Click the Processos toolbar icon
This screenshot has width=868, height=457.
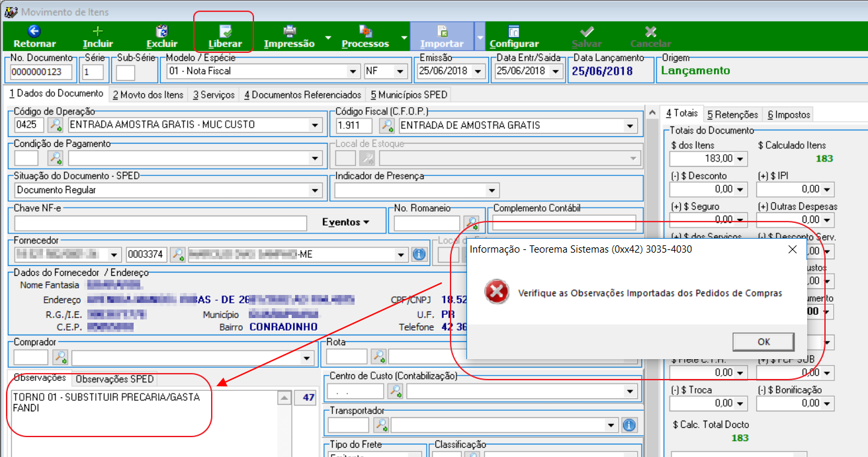click(365, 31)
